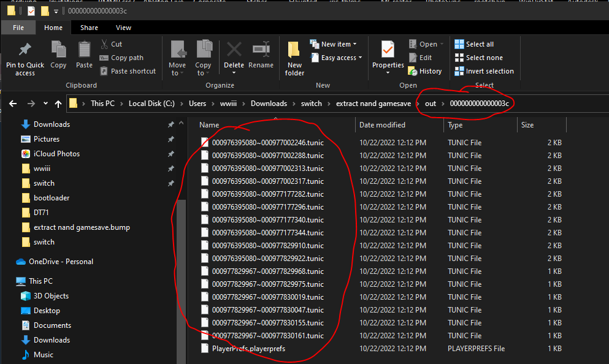
Task: Sort by Type column header
Action: [x=455, y=125]
